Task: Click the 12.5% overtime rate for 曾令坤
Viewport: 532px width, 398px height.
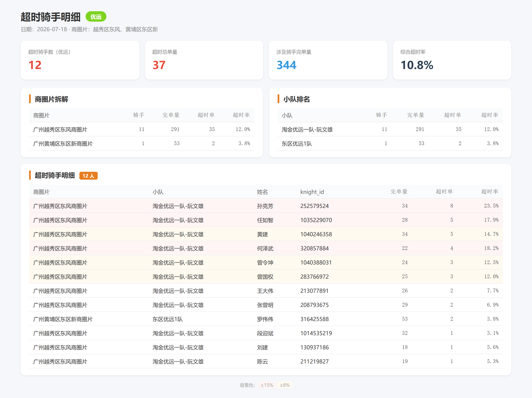Action: [491, 262]
